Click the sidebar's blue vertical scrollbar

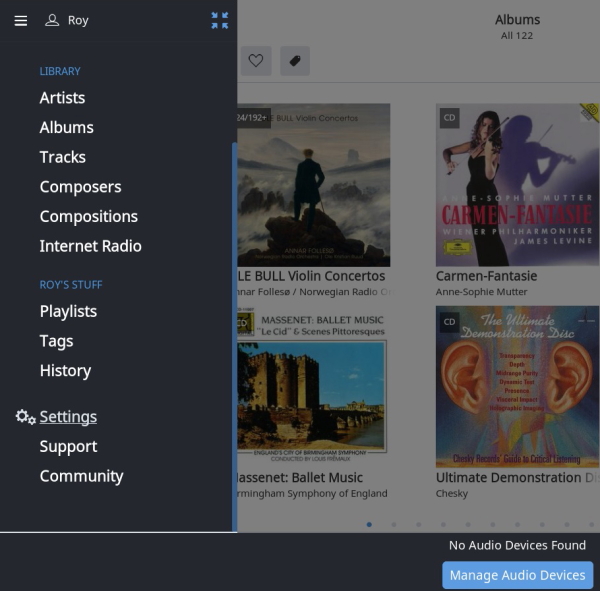pos(234,337)
